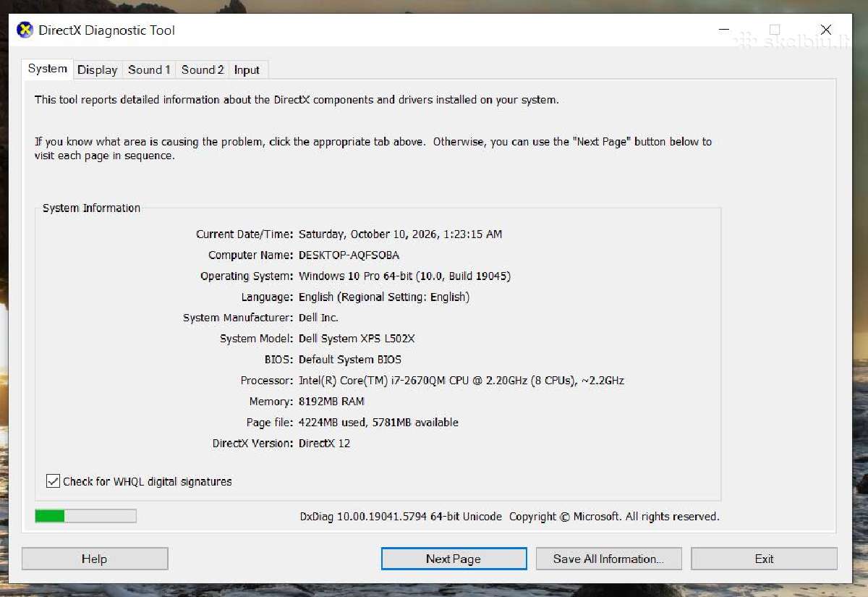Click the Intel Core i7-2670QM processor value

point(461,381)
